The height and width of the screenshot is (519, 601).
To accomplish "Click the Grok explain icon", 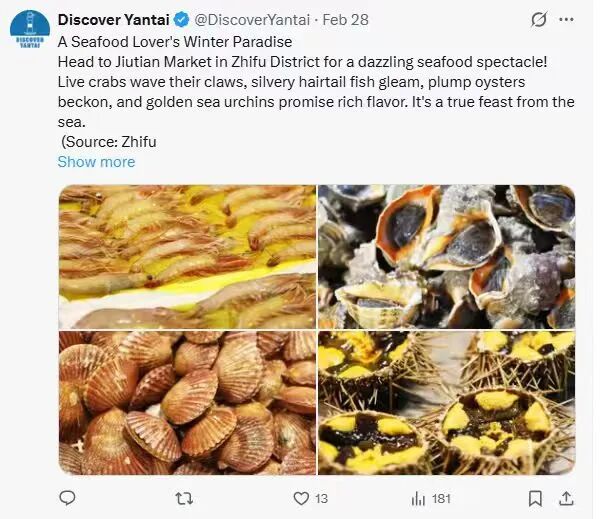I will [539, 19].
